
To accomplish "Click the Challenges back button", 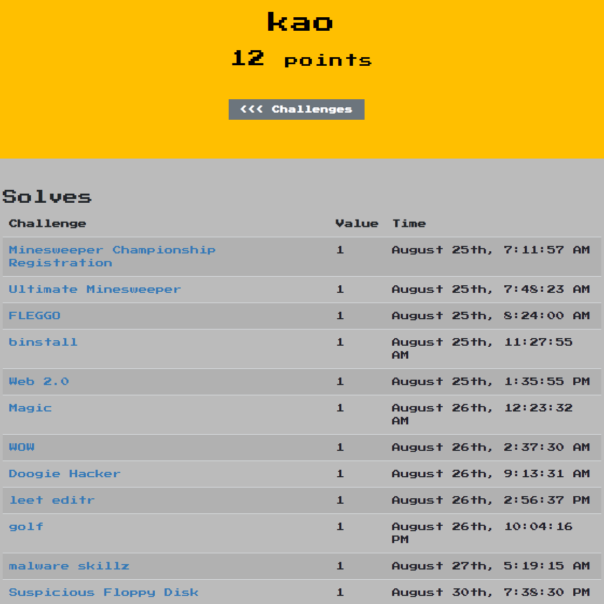I will [x=296, y=109].
